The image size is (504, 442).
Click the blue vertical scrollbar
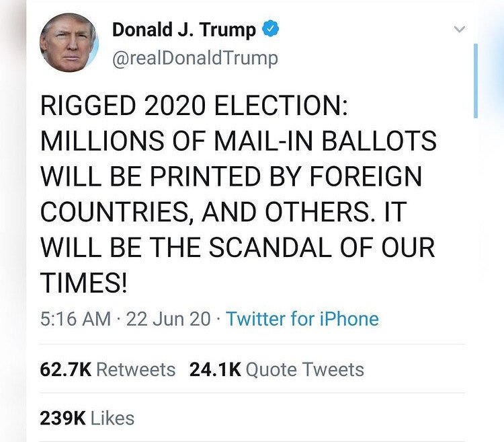tap(476, 81)
